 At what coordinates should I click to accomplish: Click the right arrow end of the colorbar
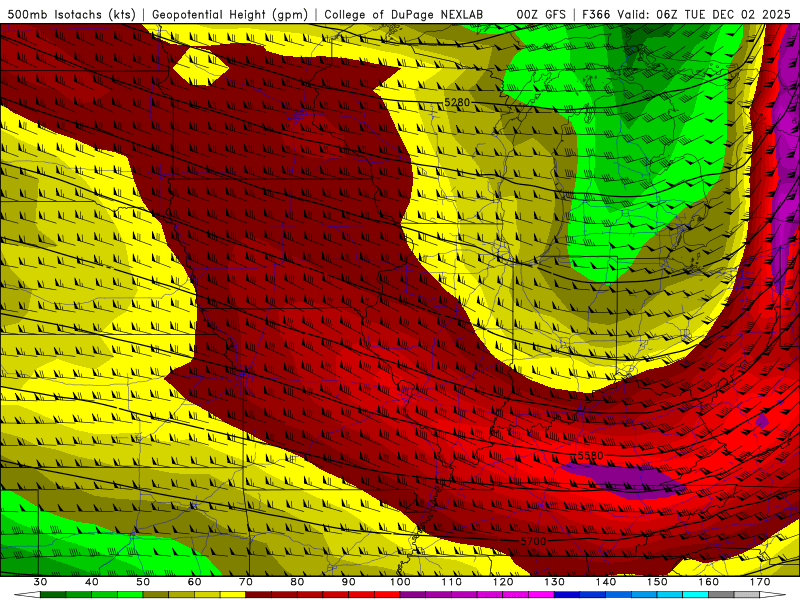coord(773,595)
